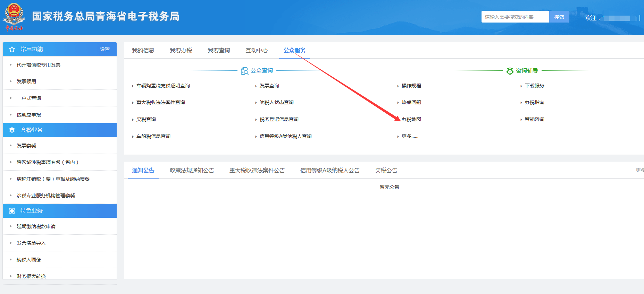
Task: Switch to the 我要办税 tab
Action: pos(181,50)
